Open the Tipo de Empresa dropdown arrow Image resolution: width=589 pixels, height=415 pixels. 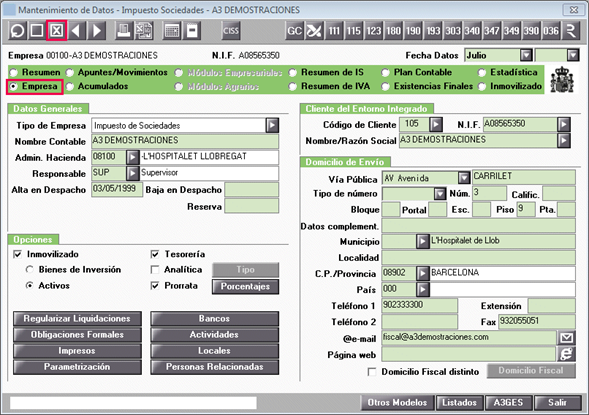(272, 125)
